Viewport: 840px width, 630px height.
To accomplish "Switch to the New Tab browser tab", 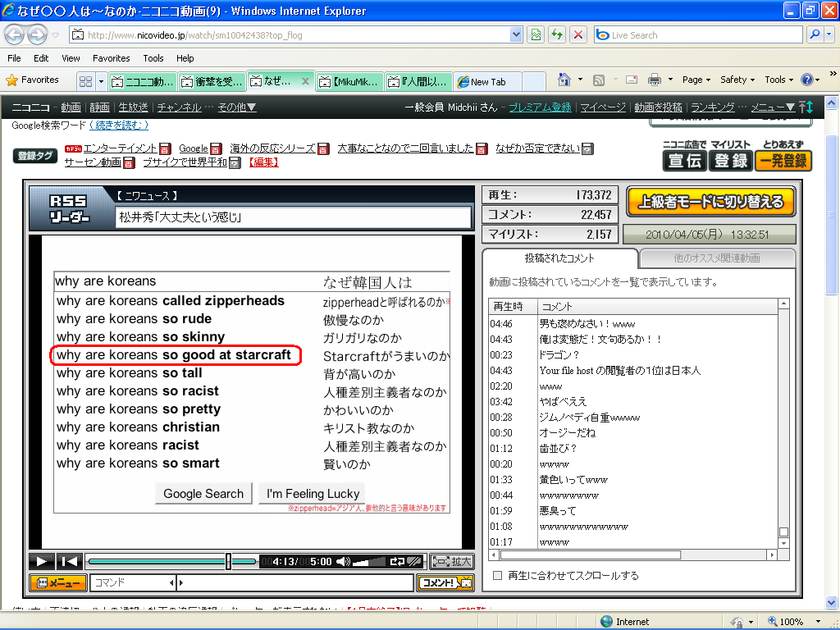I will (487, 81).
